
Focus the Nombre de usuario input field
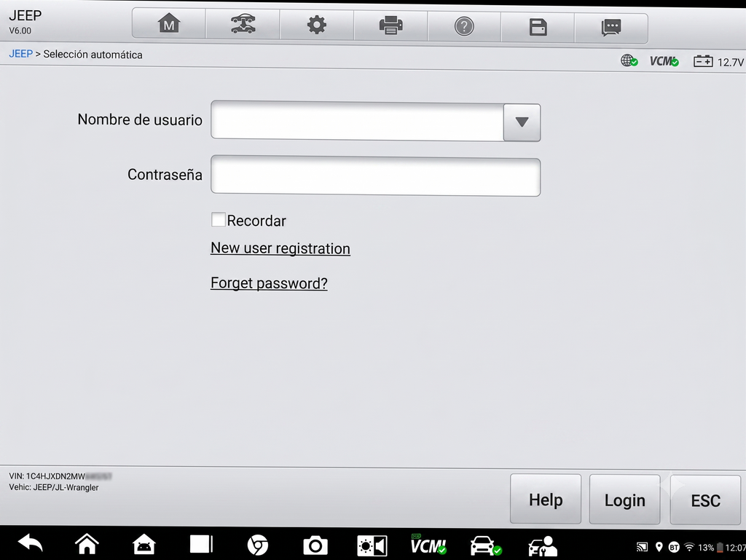(x=357, y=121)
